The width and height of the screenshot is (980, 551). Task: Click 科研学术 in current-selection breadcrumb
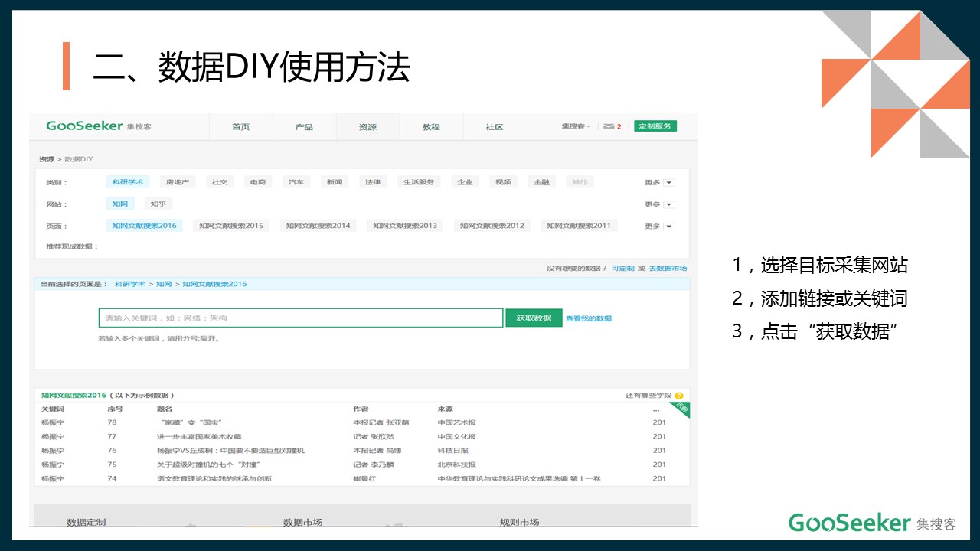[x=130, y=284]
